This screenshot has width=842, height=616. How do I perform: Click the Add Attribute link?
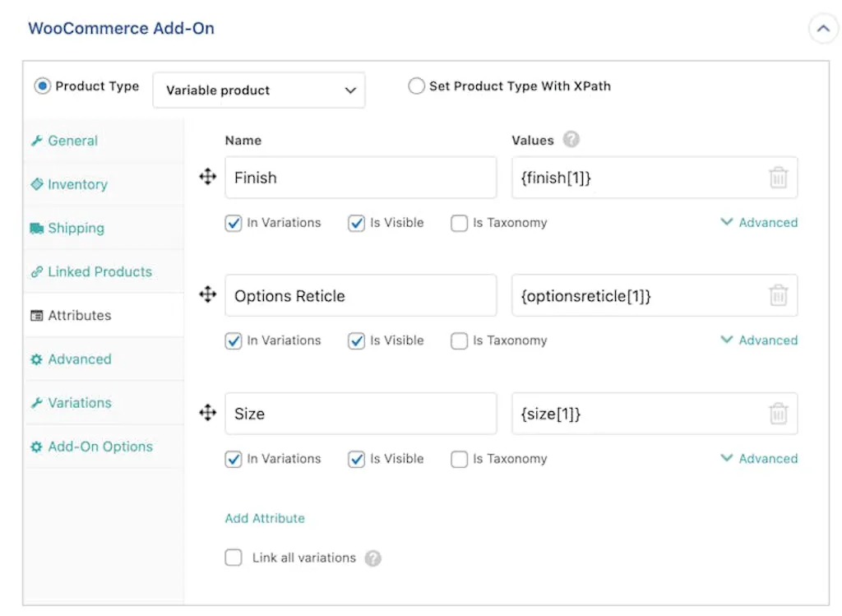pyautogui.click(x=265, y=518)
